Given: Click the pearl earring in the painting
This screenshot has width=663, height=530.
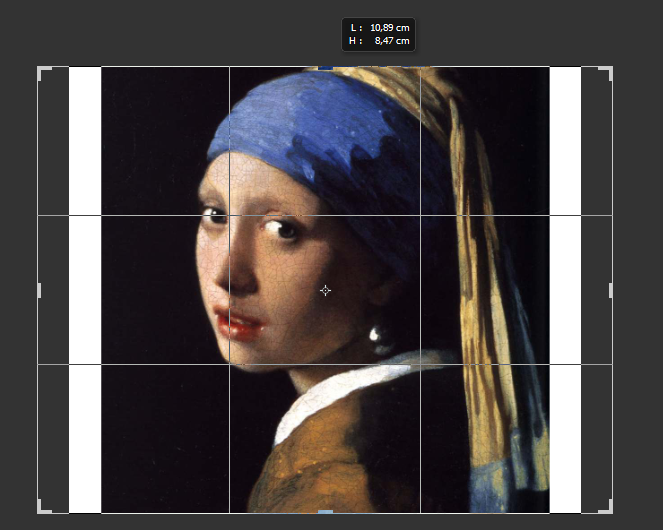Looking at the screenshot, I should point(380,338).
